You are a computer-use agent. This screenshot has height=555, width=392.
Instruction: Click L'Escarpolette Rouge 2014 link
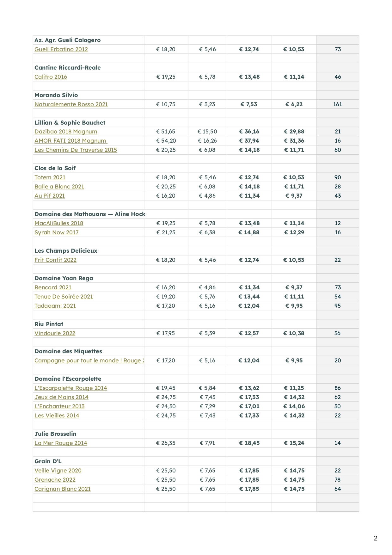[71, 388]
